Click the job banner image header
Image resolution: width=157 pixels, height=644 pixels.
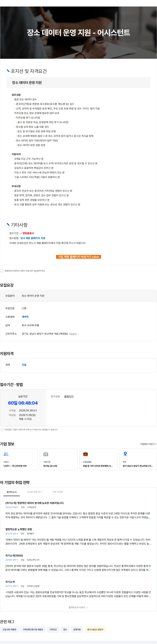pos(78,32)
